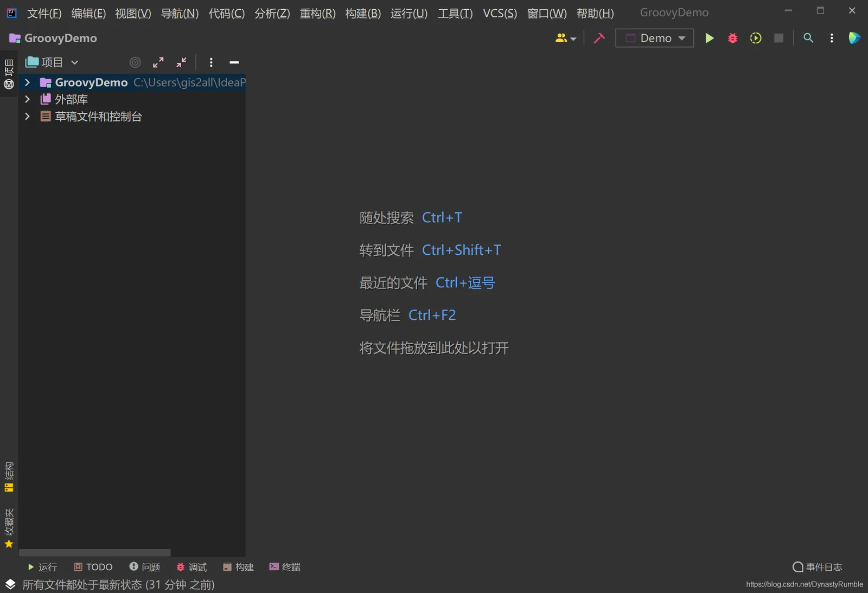The height and width of the screenshot is (593, 868).
Task: Open the 导航(N) menu
Action: [x=180, y=13]
